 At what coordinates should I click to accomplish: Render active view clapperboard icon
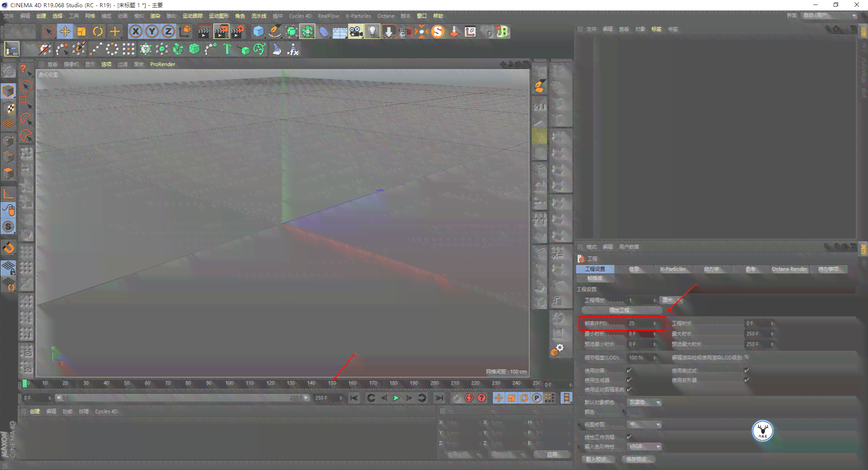click(x=204, y=31)
